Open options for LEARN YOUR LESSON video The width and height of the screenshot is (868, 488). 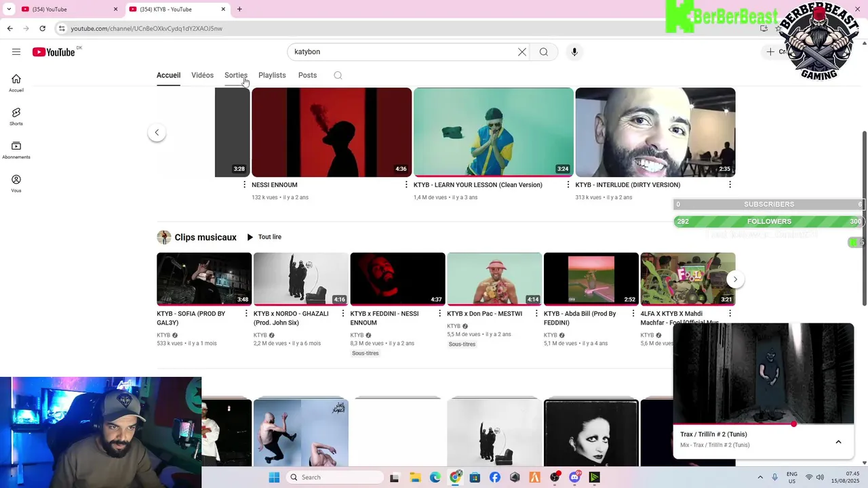click(x=568, y=184)
